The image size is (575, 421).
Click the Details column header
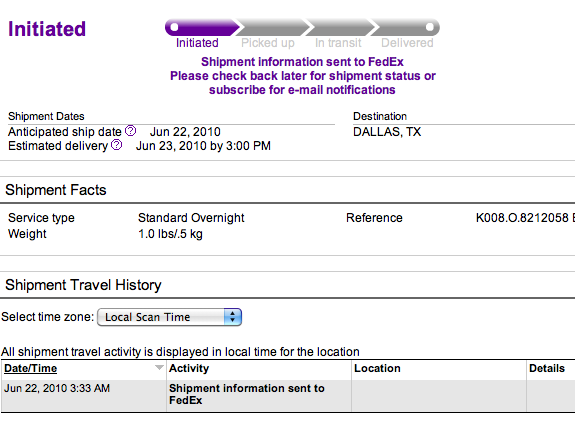pos(547,368)
